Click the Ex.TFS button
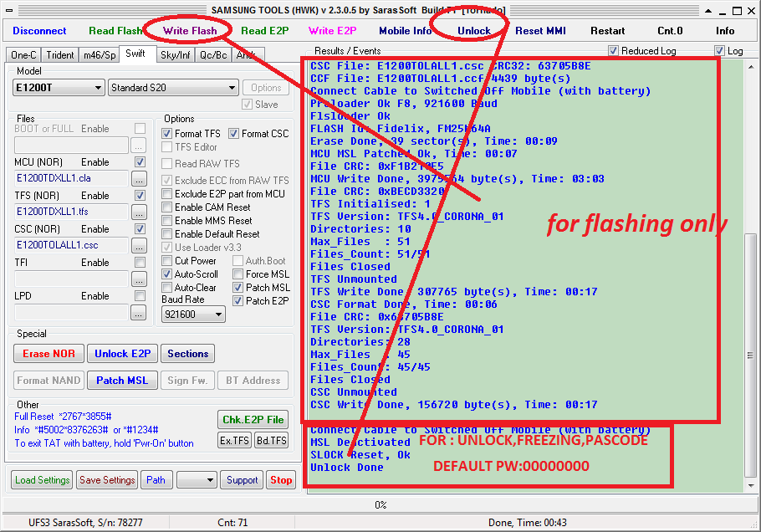Viewport: 761px width, 532px height. point(234,441)
